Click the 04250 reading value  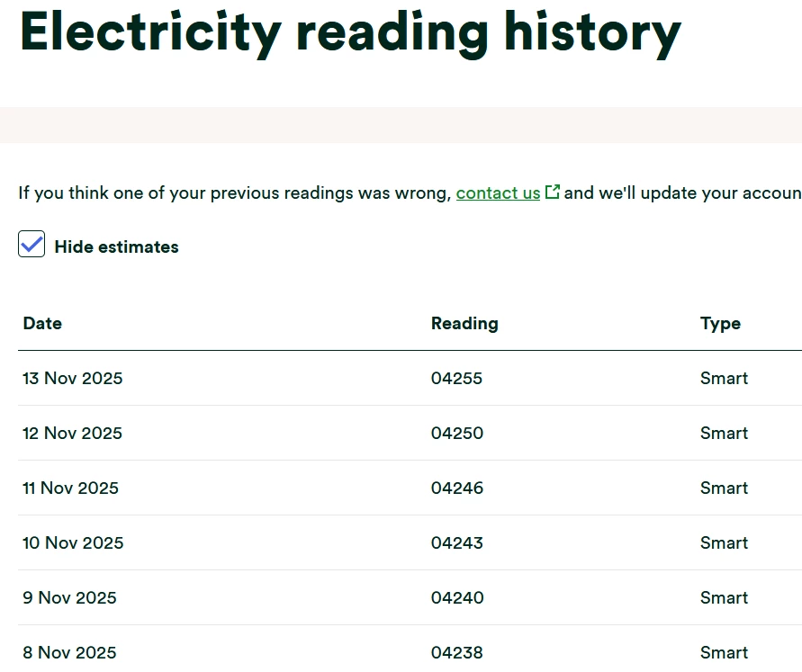point(456,434)
